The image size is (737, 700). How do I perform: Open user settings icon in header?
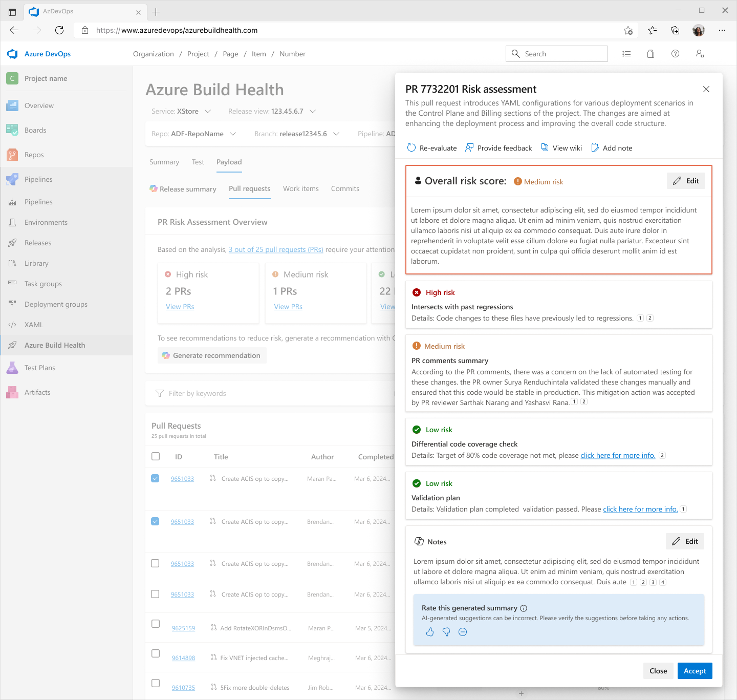[x=700, y=54]
